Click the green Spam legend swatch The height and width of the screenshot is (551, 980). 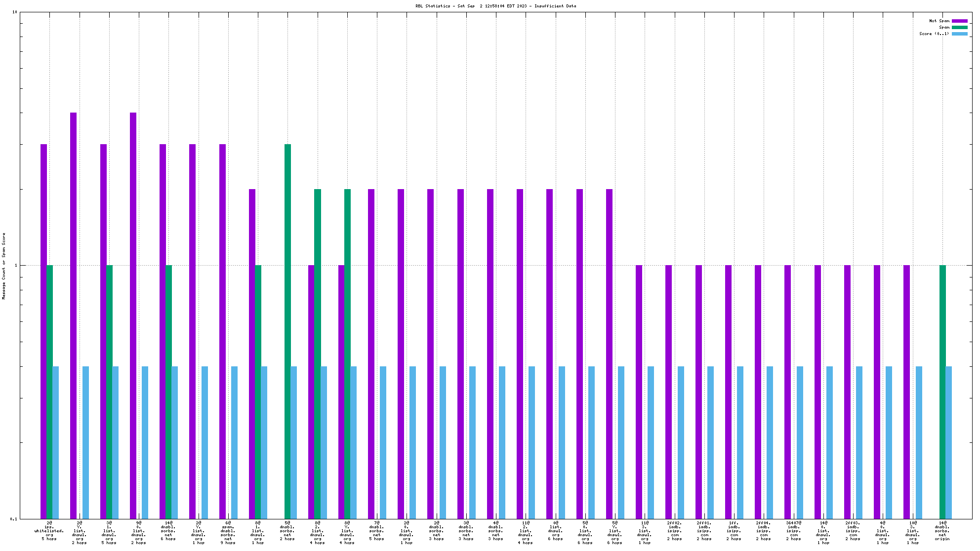point(959,27)
